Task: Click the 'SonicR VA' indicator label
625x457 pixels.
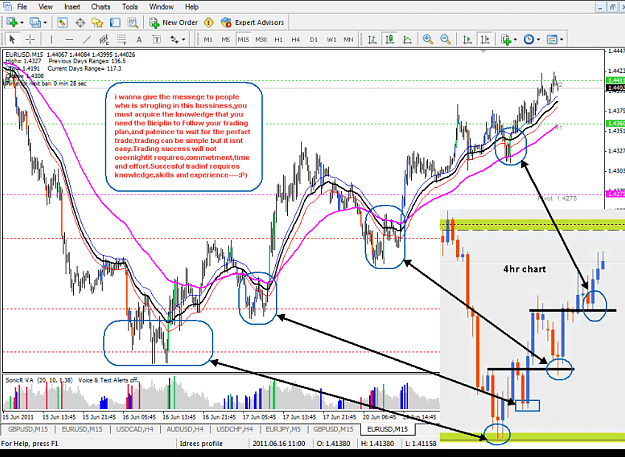Action: pyautogui.click(x=20, y=380)
